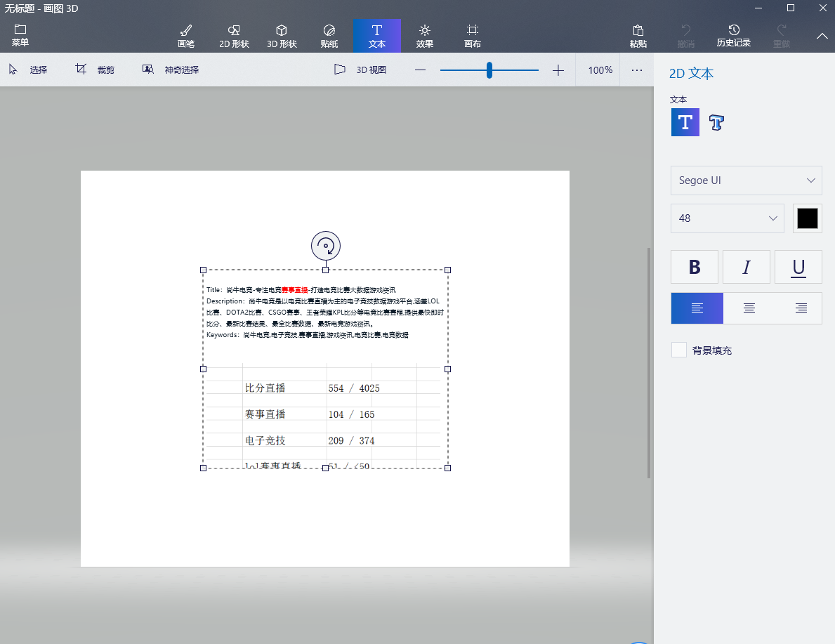Click the zoom slider handle
Image resolution: width=835 pixels, height=644 pixels.
pyautogui.click(x=489, y=70)
